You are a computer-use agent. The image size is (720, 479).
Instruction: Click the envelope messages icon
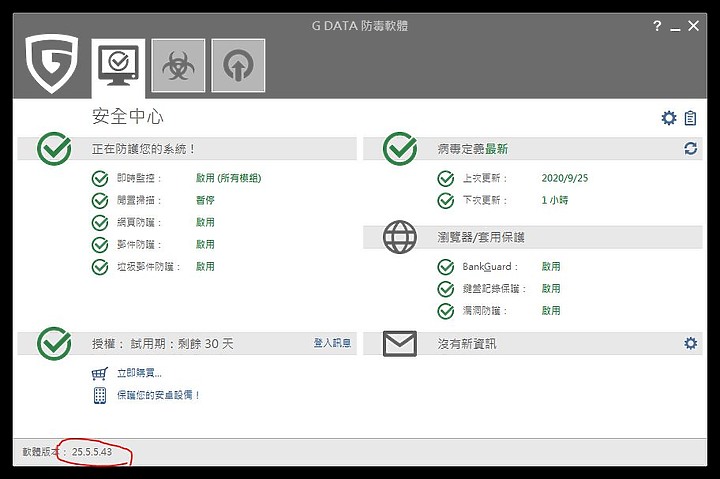pos(400,344)
